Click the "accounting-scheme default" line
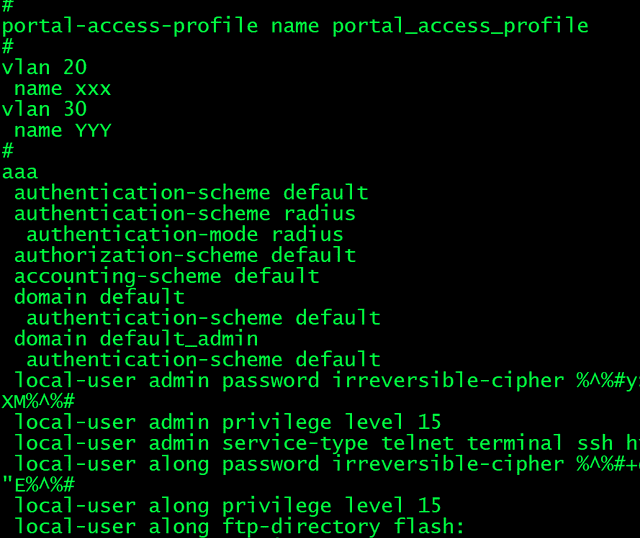The image size is (640, 538). pos(166,276)
